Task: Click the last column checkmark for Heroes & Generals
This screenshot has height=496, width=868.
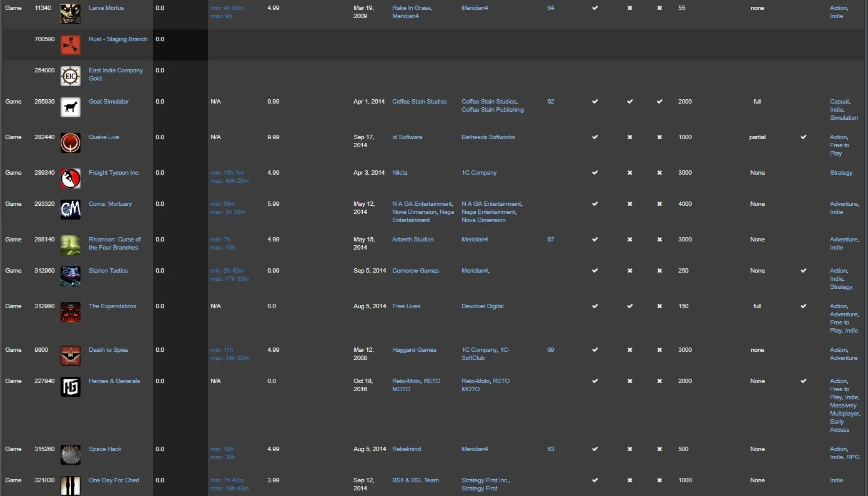Action: (804, 381)
